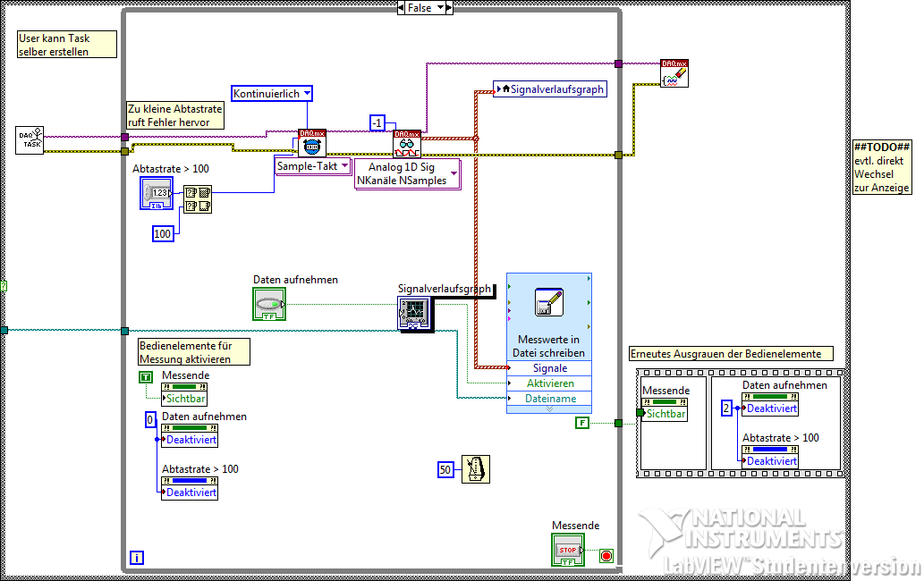Click the Max & Min comparison node
The width and height of the screenshot is (924, 581).
click(x=198, y=199)
